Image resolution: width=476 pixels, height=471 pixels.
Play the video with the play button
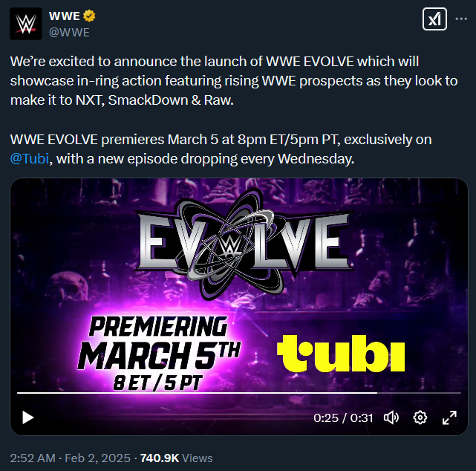tap(28, 418)
